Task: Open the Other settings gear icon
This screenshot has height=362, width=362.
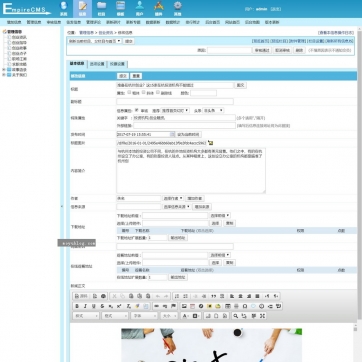Action: tap(178, 6)
